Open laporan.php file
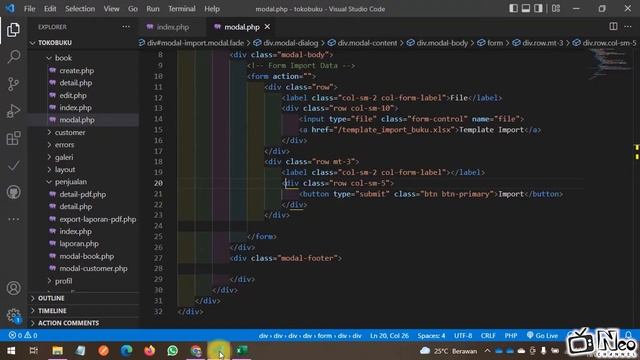 pyautogui.click(x=79, y=244)
